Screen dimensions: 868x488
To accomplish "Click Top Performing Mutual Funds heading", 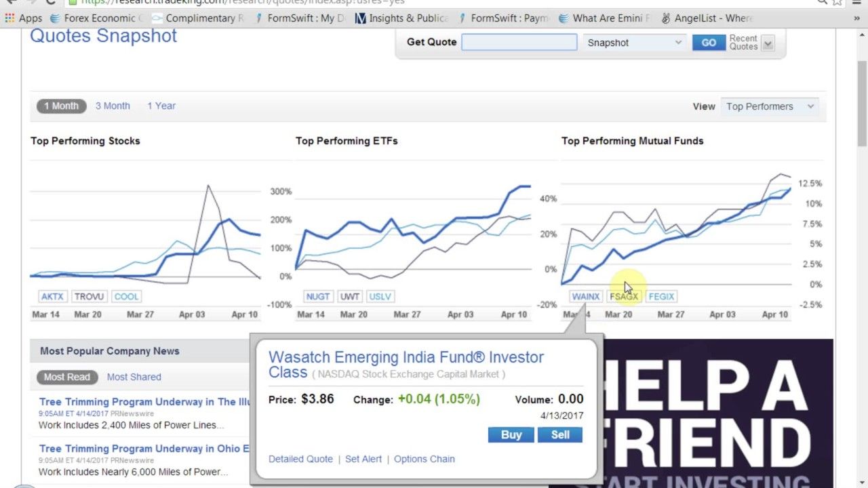I will pyautogui.click(x=632, y=141).
